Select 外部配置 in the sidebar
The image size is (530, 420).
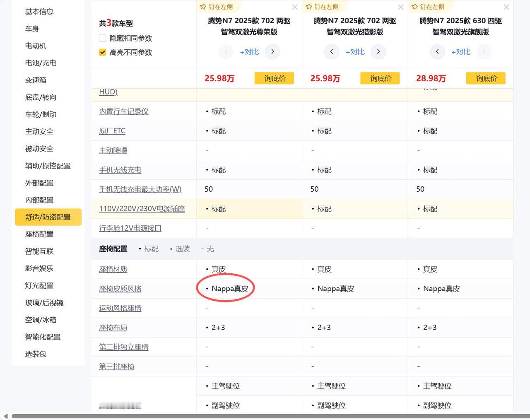(39, 183)
